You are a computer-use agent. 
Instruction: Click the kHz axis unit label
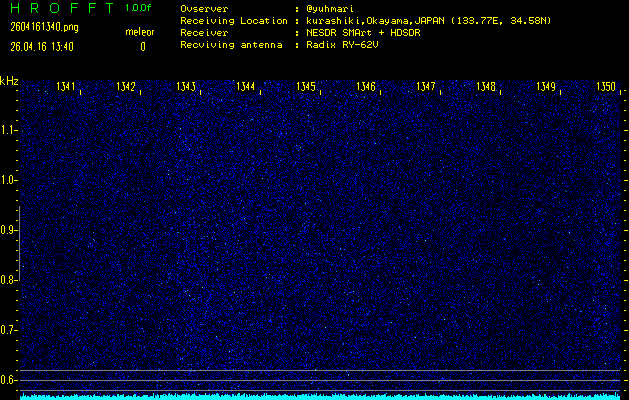coord(9,81)
